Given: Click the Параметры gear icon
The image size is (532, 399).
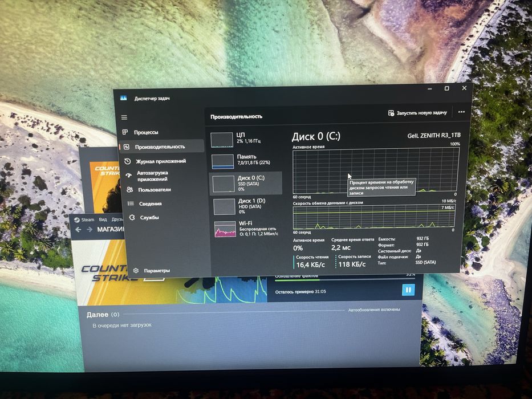Looking at the screenshot, I should (136, 270).
